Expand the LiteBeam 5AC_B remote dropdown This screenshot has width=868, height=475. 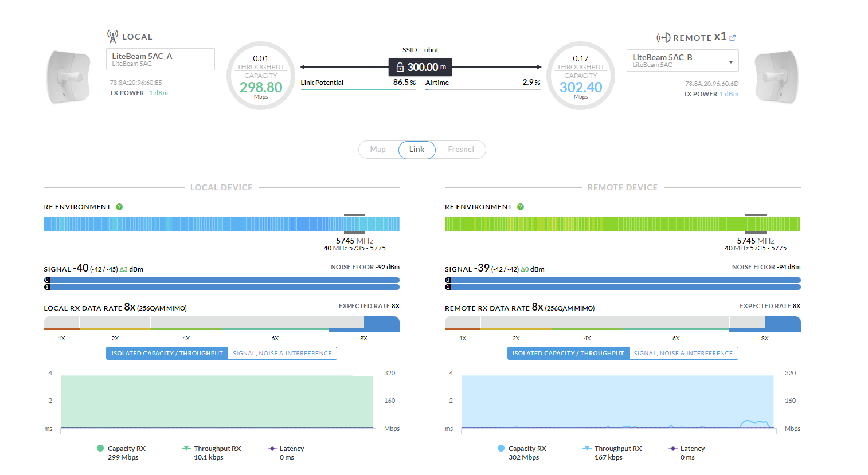pos(730,62)
